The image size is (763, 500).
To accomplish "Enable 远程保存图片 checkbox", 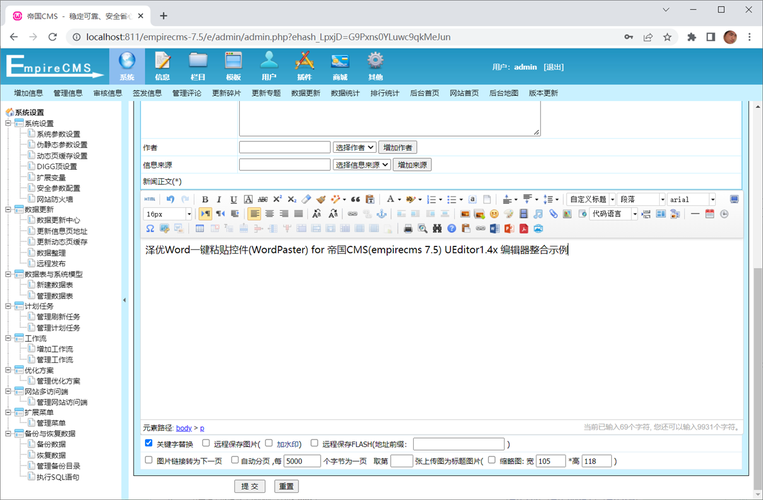I will coord(206,443).
